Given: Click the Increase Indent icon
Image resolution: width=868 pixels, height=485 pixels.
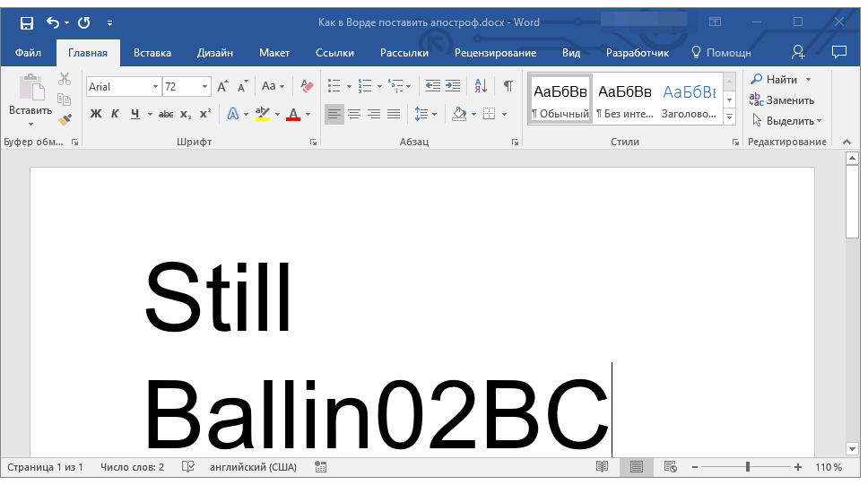Looking at the screenshot, I should click(x=453, y=86).
